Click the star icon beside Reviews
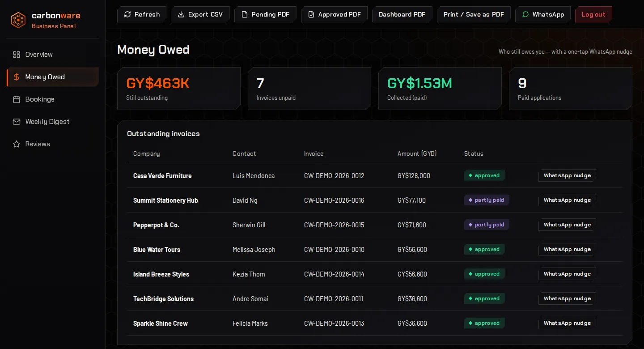 (x=17, y=144)
